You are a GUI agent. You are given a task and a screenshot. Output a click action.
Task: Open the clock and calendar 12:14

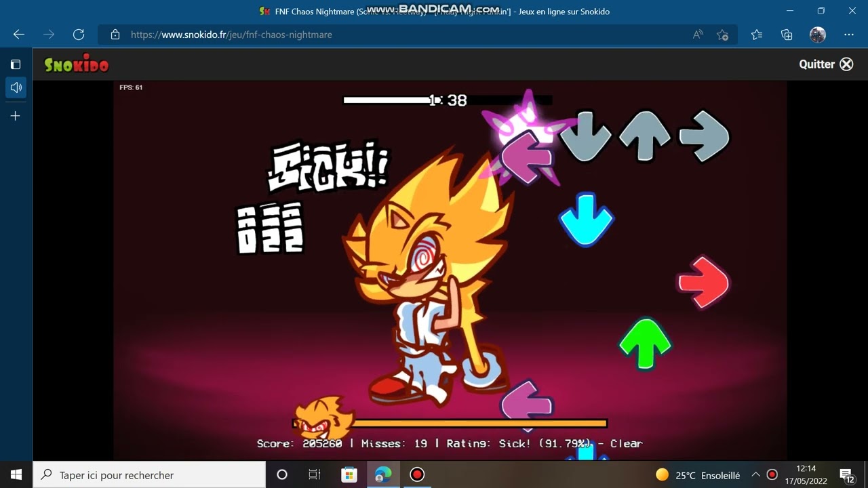[806, 474]
